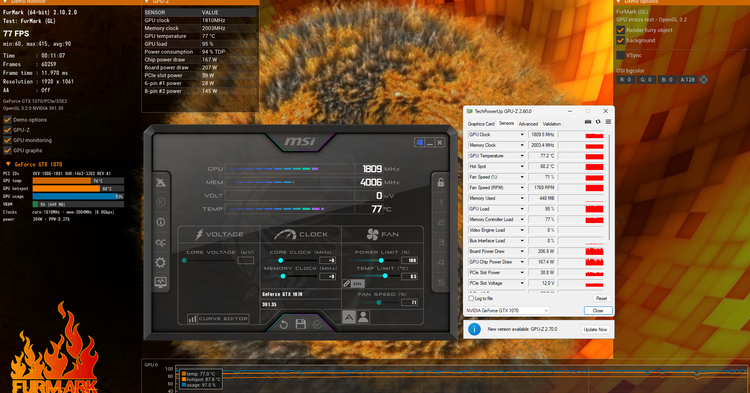
Task: Select profile slot 5 in Afterburner
Action: tap(441, 282)
